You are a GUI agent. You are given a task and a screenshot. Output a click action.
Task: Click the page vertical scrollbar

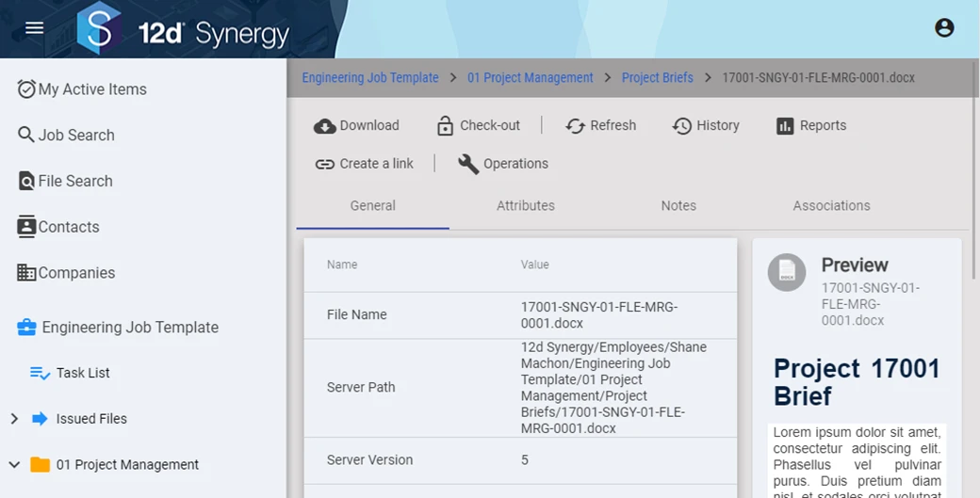pyautogui.click(x=975, y=169)
